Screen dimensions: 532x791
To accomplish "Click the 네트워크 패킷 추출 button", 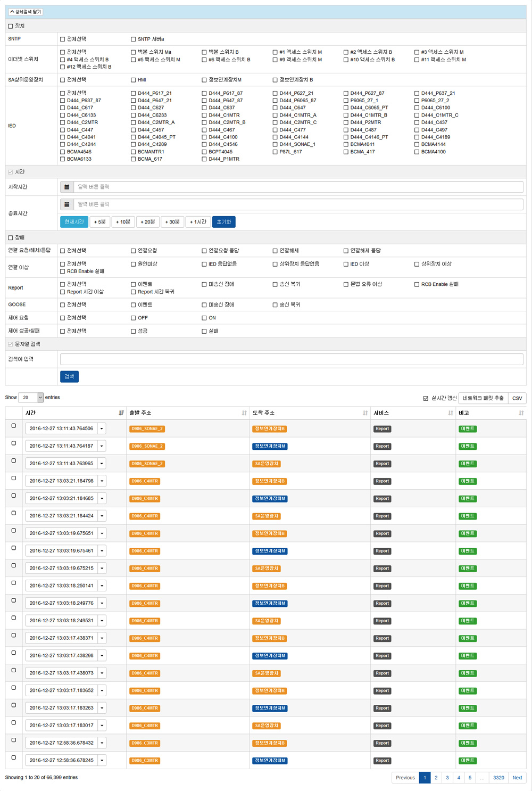I will 483,398.
